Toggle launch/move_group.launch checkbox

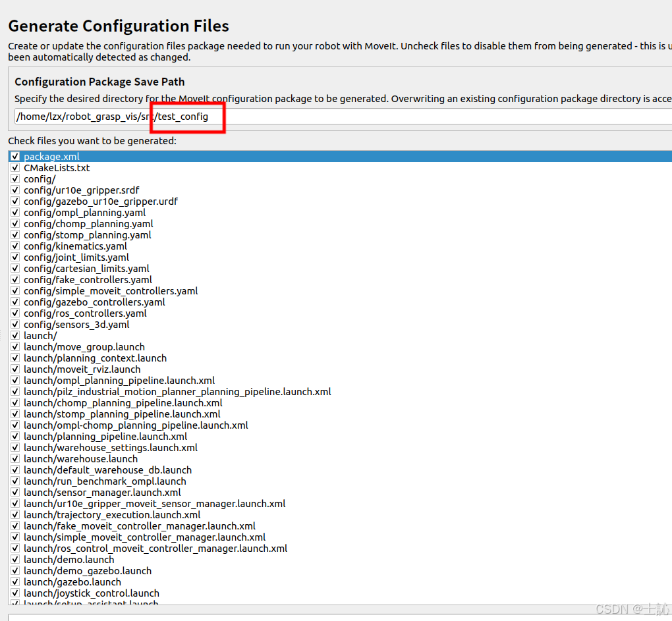coord(15,346)
